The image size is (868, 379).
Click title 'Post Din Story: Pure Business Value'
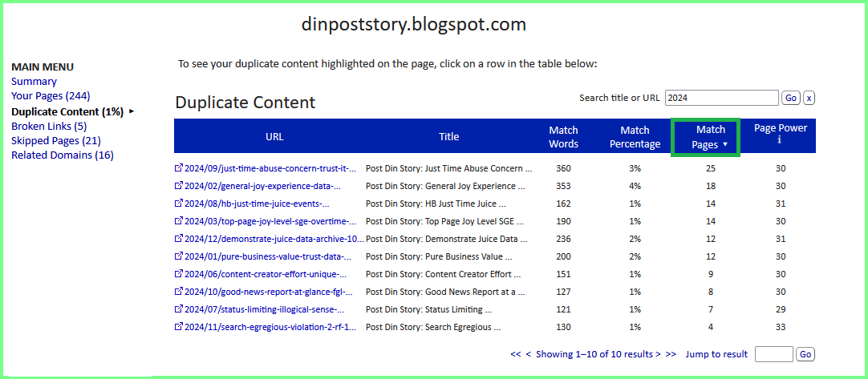click(x=439, y=256)
